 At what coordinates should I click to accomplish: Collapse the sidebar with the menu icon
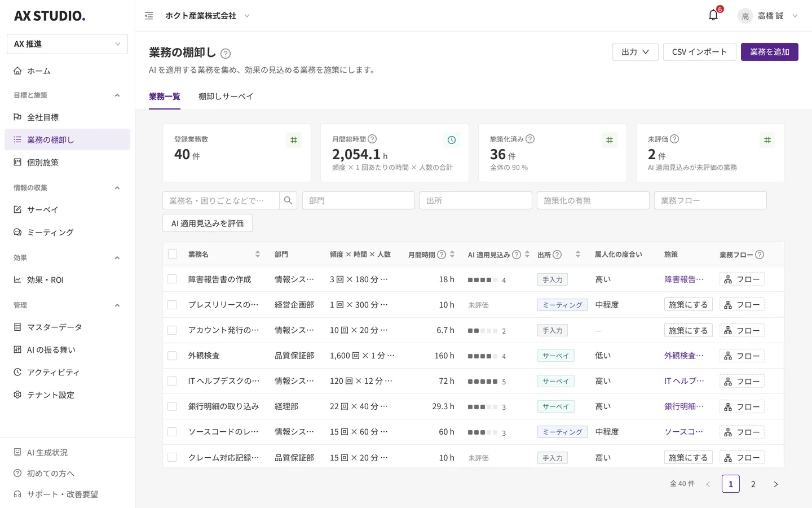pyautogui.click(x=149, y=16)
